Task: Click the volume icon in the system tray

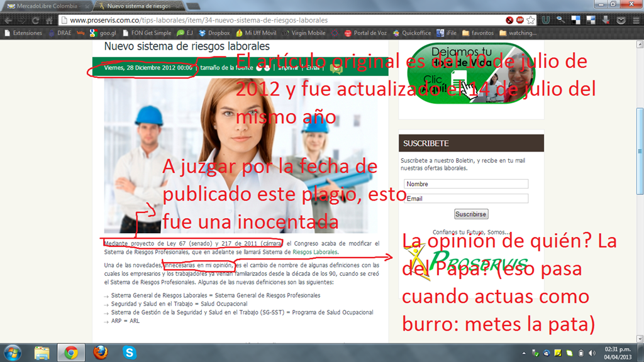Action: (x=591, y=352)
